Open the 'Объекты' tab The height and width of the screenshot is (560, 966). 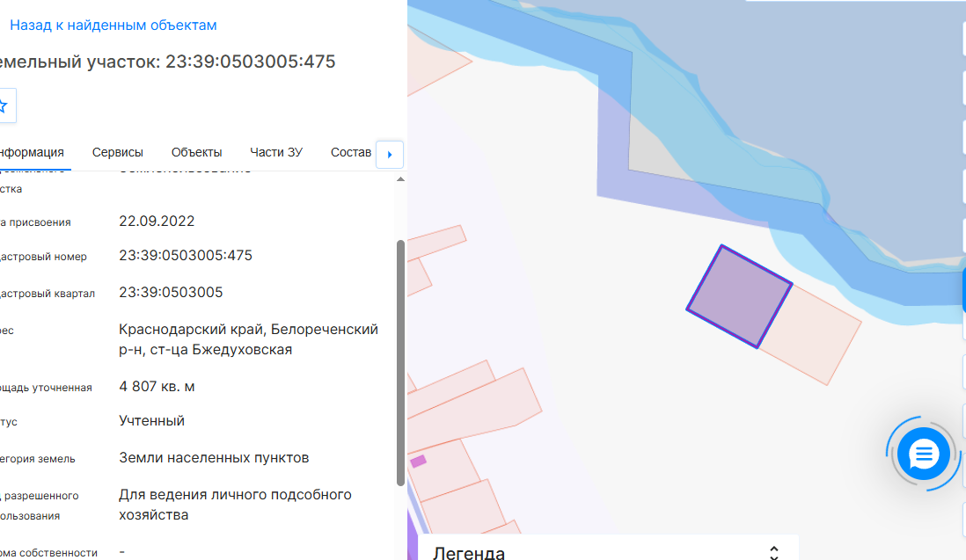coord(196,152)
